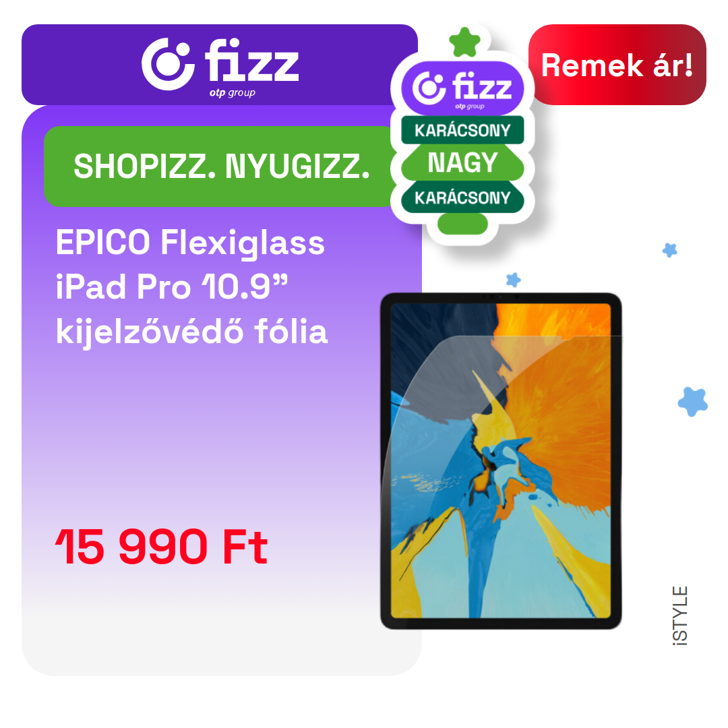Click the otp group text under the header logo
Image resolution: width=728 pixels, height=728 pixels.
pyautogui.click(x=232, y=92)
